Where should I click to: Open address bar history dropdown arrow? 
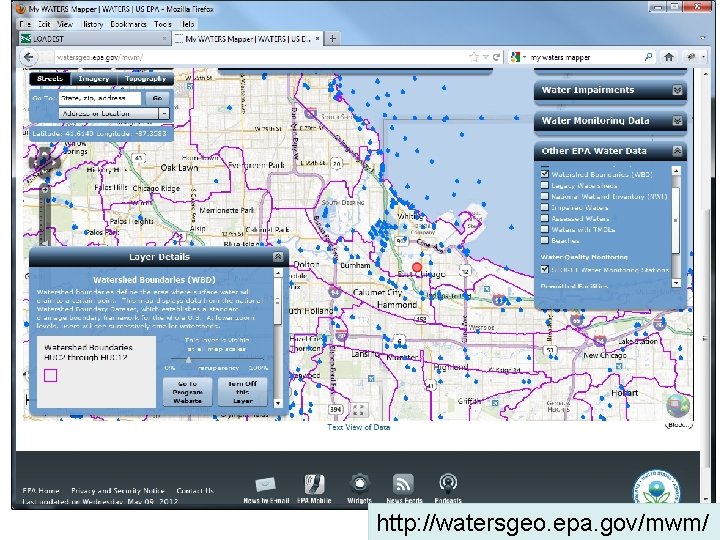[x=485, y=57]
